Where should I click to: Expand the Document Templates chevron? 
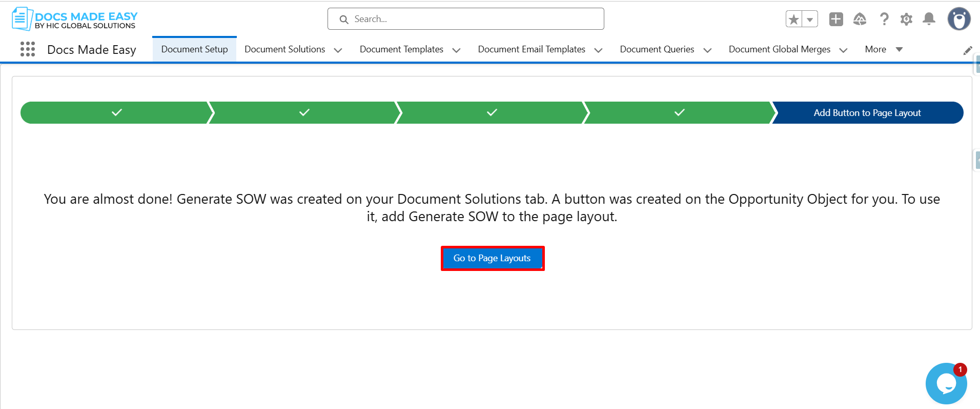pyautogui.click(x=456, y=50)
